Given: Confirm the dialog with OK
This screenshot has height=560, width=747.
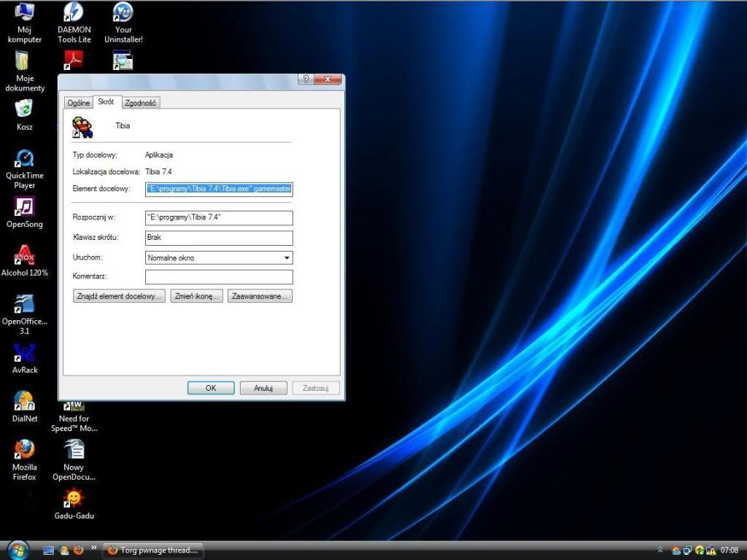Looking at the screenshot, I should click(x=211, y=388).
